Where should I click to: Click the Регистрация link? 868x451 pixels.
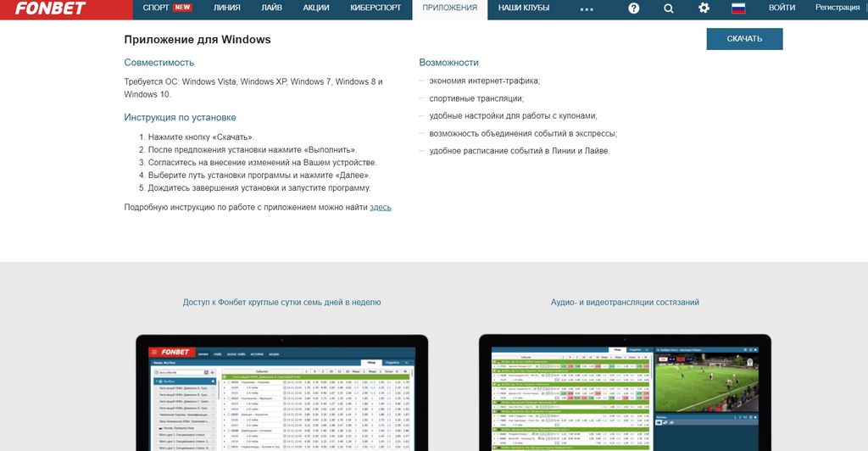pyautogui.click(x=837, y=8)
